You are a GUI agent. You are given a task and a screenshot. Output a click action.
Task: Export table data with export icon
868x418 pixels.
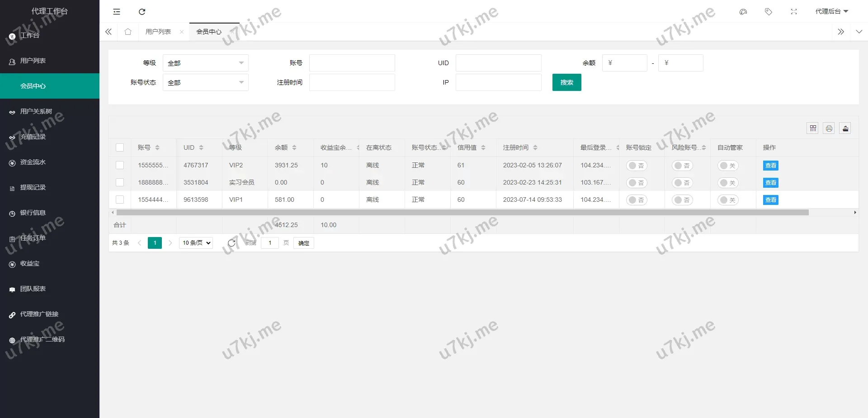click(845, 128)
